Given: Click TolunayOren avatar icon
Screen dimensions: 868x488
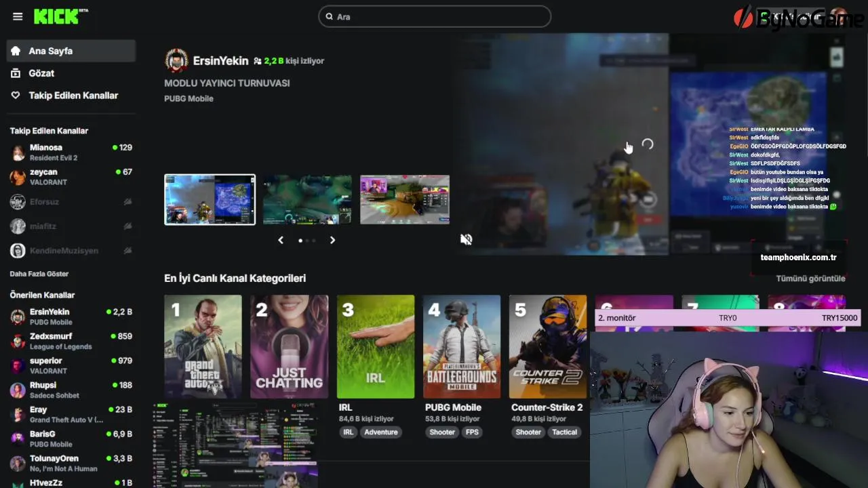Looking at the screenshot, I should 18,464.
